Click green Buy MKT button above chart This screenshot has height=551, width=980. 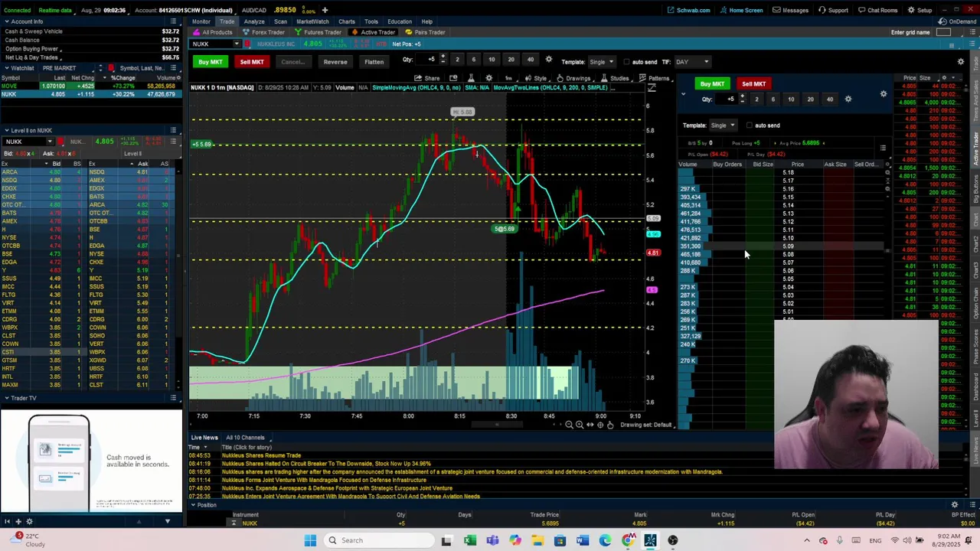tap(211, 62)
